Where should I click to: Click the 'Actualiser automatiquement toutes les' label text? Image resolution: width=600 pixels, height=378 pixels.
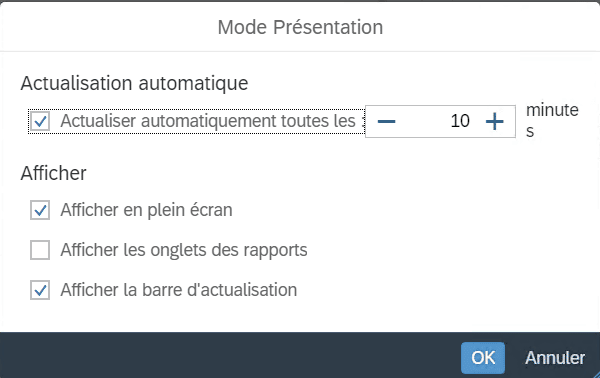tap(209, 121)
